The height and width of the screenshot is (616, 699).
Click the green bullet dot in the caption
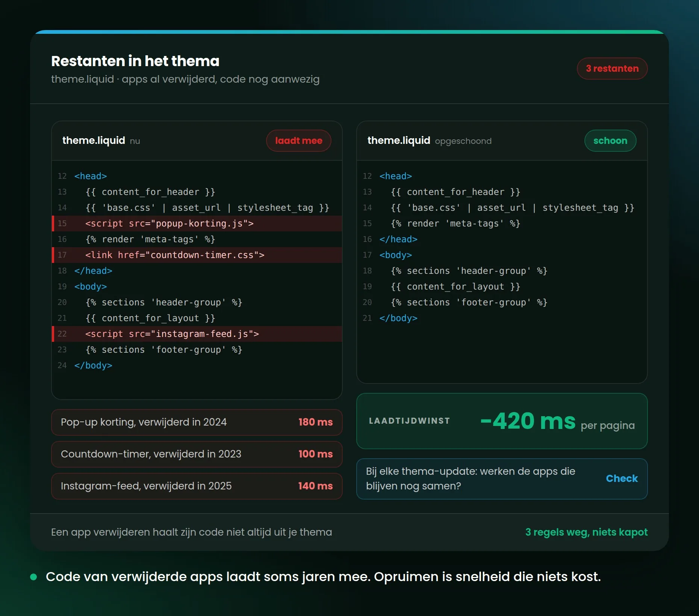33,577
